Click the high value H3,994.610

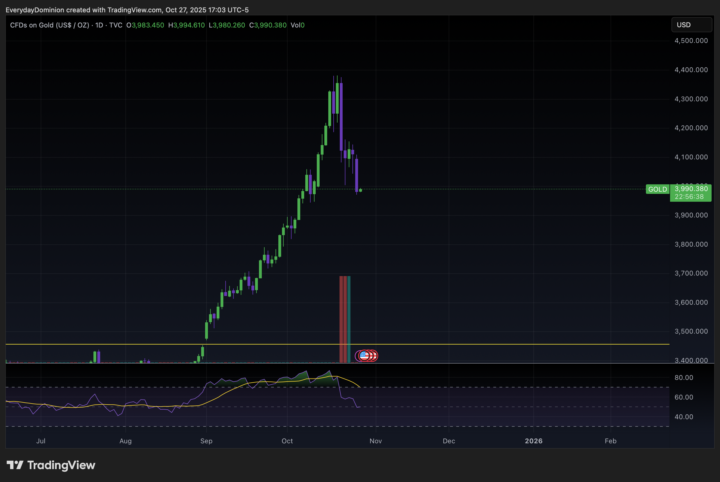click(186, 25)
